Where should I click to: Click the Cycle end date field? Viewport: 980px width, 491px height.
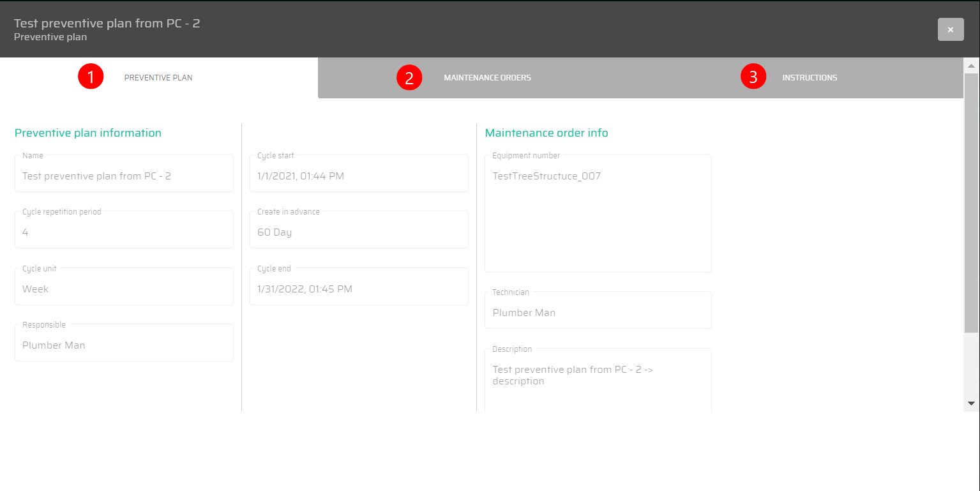[359, 289]
